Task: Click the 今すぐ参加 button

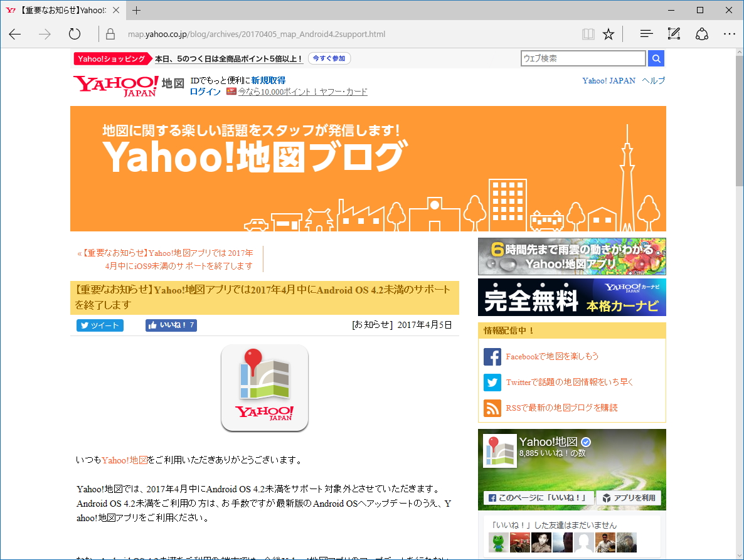Action: 329,58
